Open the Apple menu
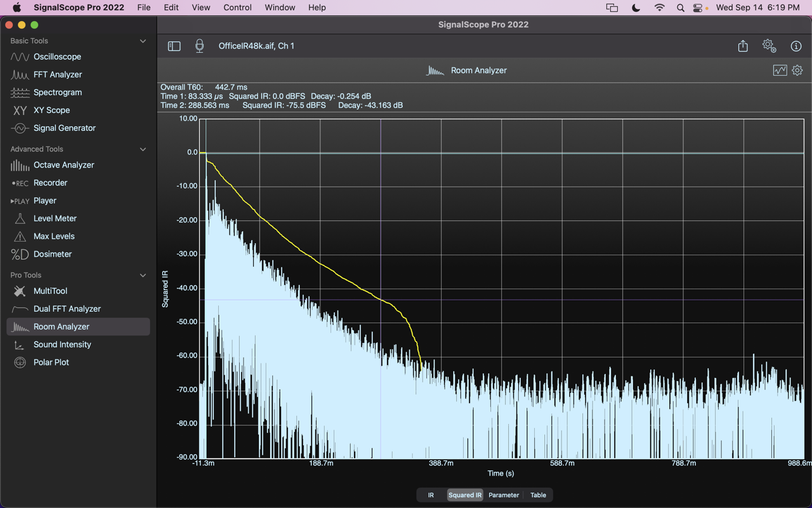 [x=16, y=8]
